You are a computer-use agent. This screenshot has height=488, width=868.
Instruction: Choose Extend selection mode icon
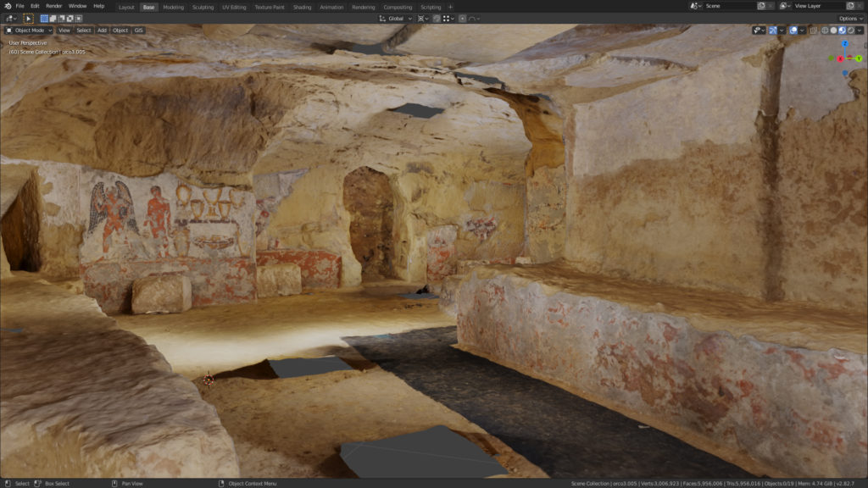pyautogui.click(x=53, y=19)
